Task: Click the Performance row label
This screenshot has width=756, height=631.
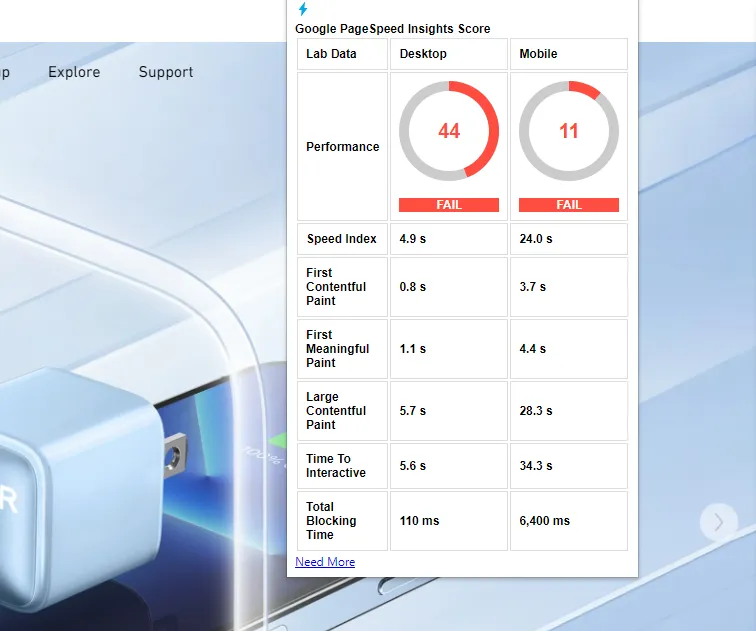Action: [x=342, y=147]
